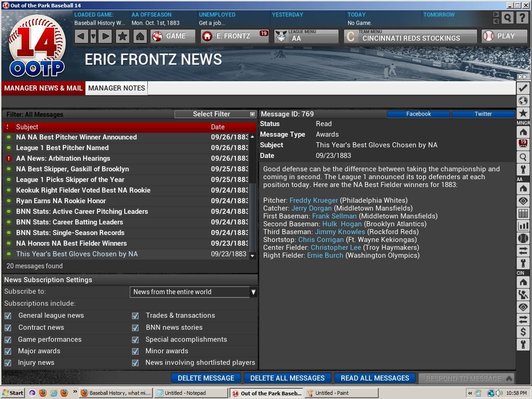This screenshot has height=399, width=532.
Task: Switch to the Manager Notes tab
Action: tap(116, 88)
